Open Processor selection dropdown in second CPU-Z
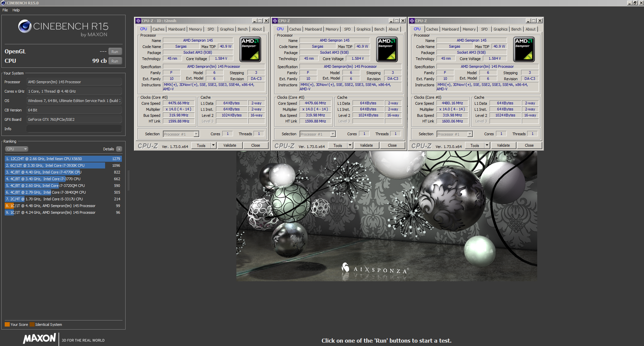This screenshot has height=346, width=644. click(x=318, y=134)
